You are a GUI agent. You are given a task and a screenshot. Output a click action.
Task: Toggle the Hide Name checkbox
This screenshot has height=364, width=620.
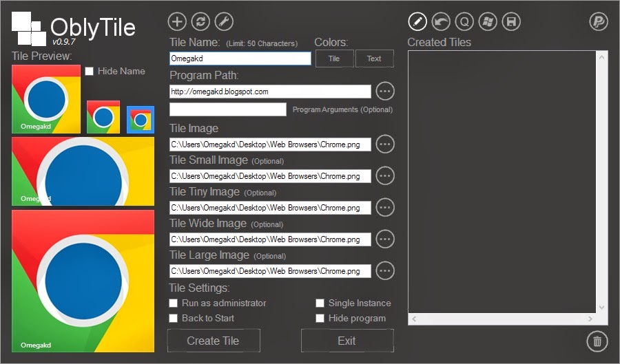coord(90,71)
